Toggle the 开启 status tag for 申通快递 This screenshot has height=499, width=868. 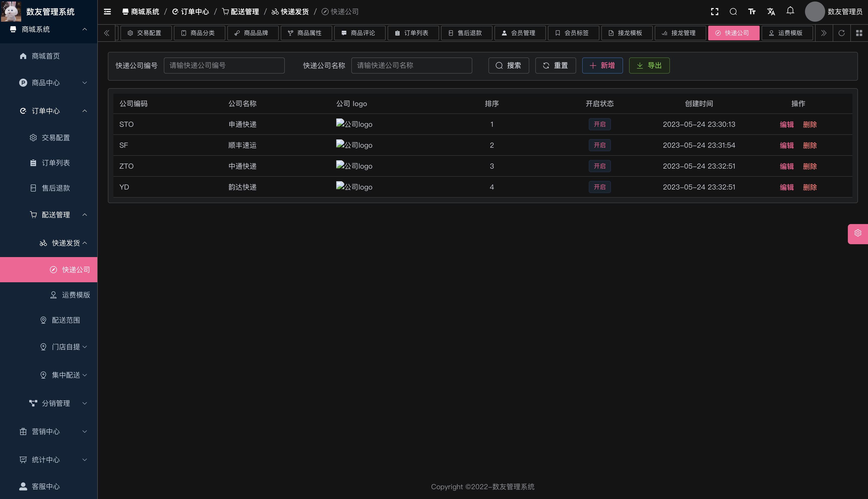coord(599,124)
